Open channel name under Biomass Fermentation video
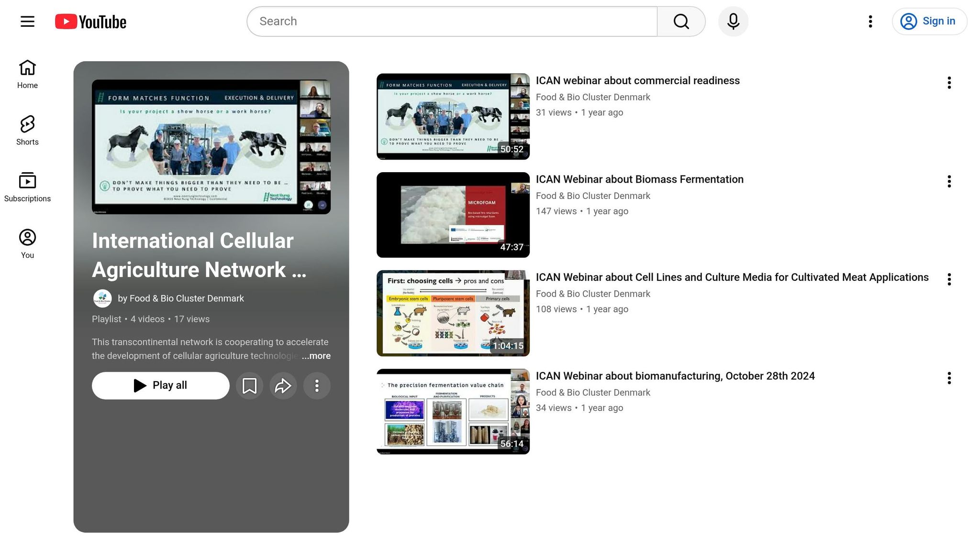Viewport: 980px width, 551px height. (x=593, y=196)
